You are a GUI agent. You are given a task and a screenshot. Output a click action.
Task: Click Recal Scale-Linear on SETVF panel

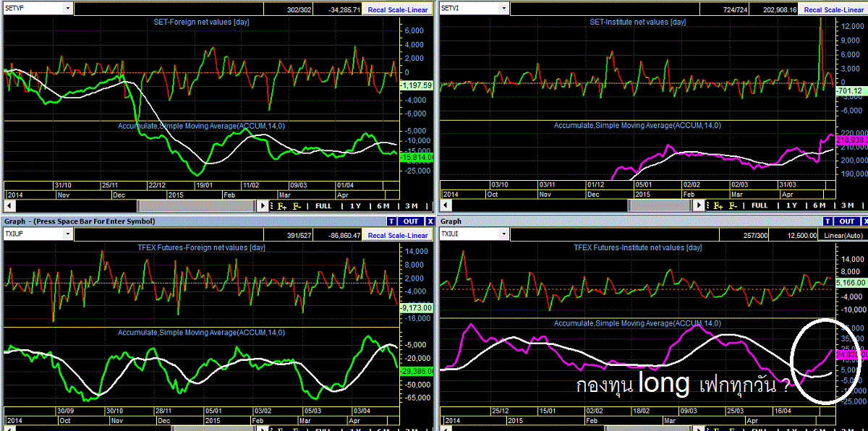[398, 9]
